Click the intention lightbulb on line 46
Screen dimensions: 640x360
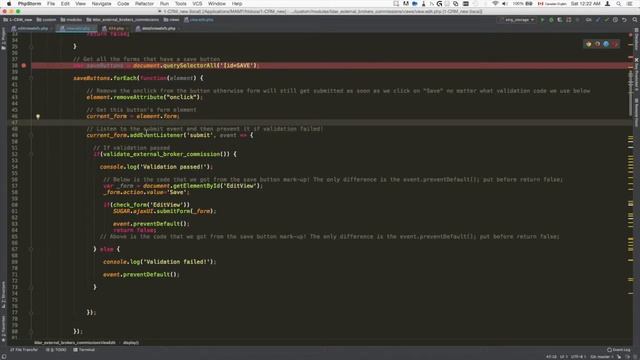pos(38,116)
